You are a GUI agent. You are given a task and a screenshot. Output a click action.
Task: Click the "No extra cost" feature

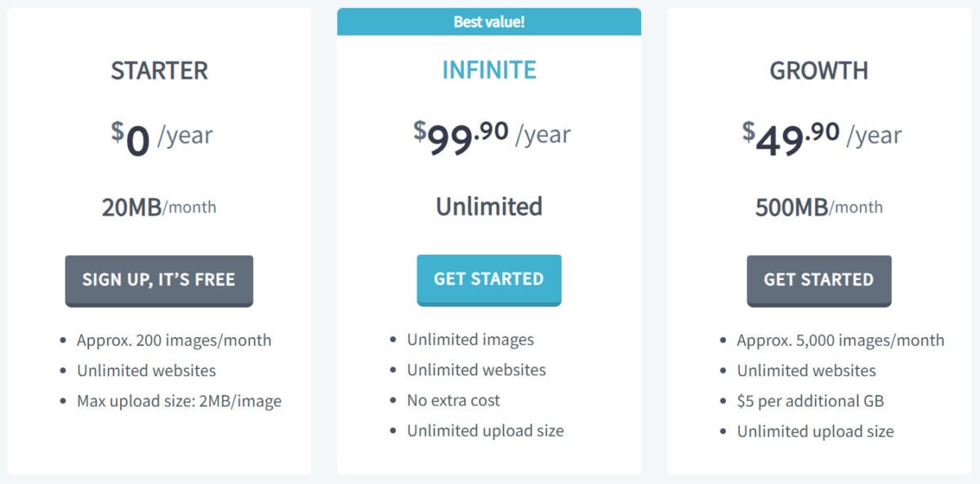point(453,400)
